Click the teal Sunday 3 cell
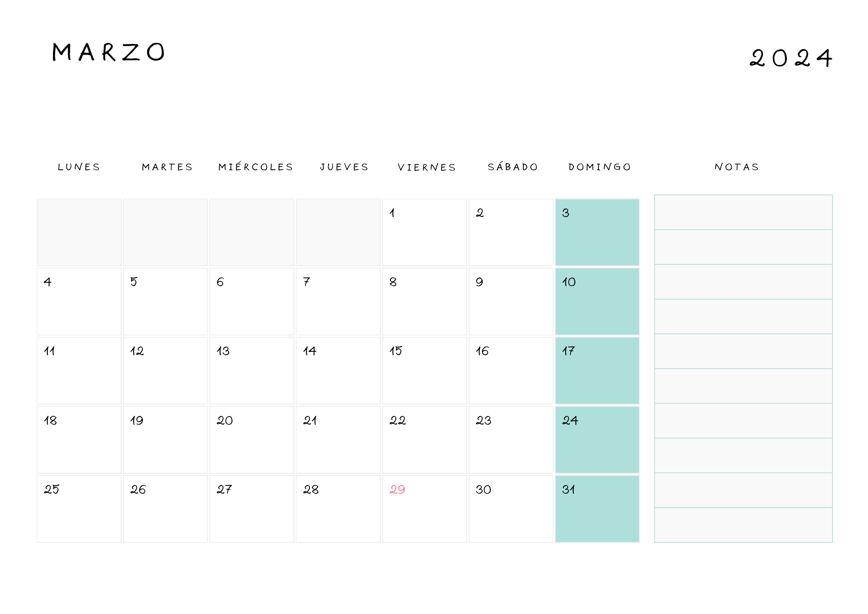This screenshot has height=614, width=868. pos(597,232)
